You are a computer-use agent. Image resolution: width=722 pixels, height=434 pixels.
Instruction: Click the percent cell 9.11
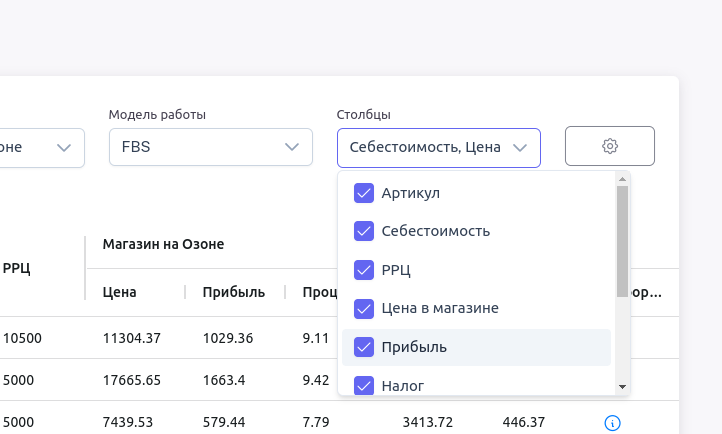tap(316, 338)
